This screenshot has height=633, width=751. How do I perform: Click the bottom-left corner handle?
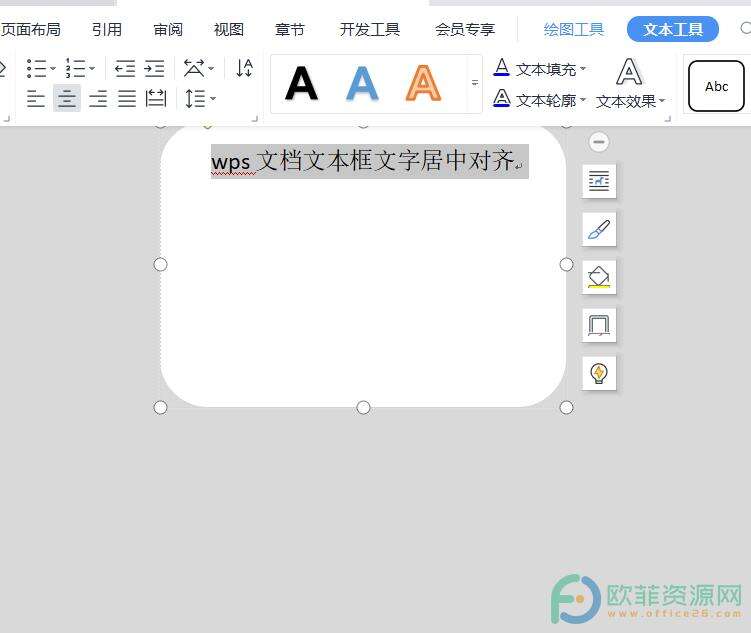tap(160, 407)
